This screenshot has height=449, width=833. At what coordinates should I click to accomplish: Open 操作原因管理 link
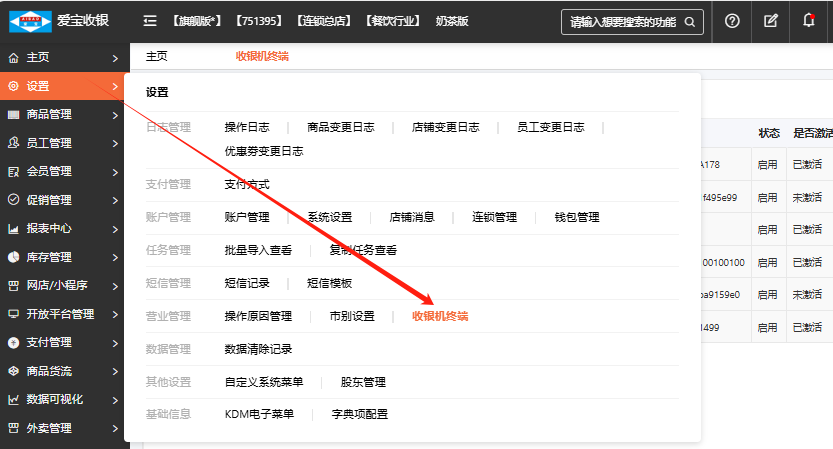pyautogui.click(x=258, y=316)
